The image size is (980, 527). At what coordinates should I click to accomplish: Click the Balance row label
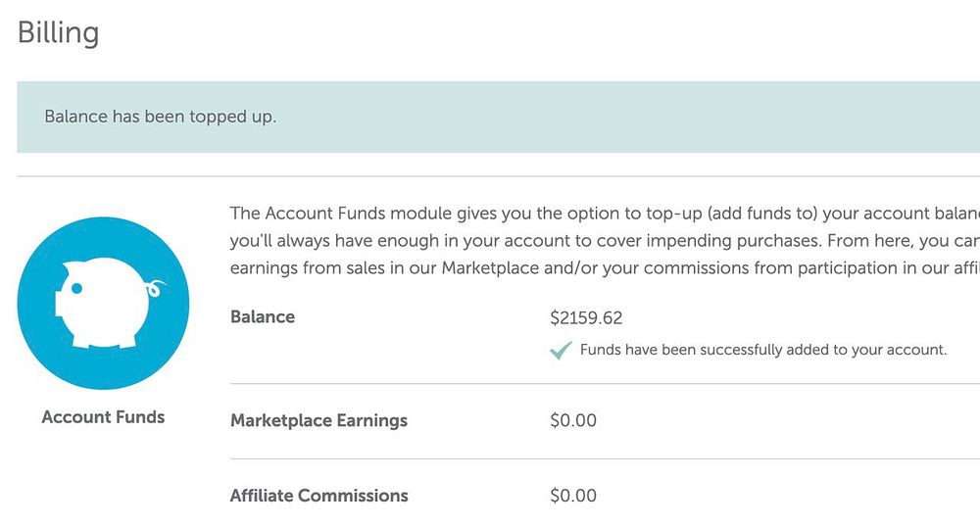pyautogui.click(x=263, y=317)
